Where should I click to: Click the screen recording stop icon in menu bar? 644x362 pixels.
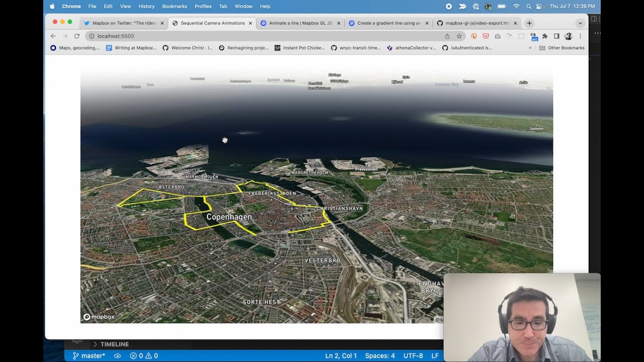(449, 6)
